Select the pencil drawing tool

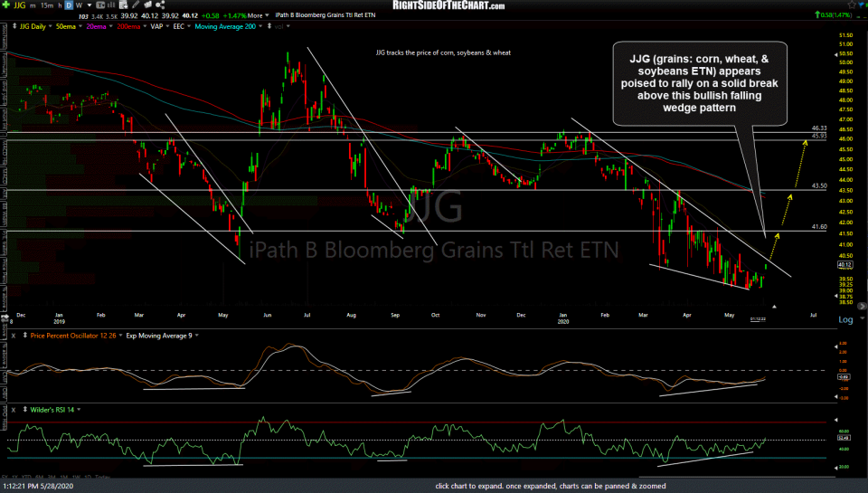[x=136, y=5]
